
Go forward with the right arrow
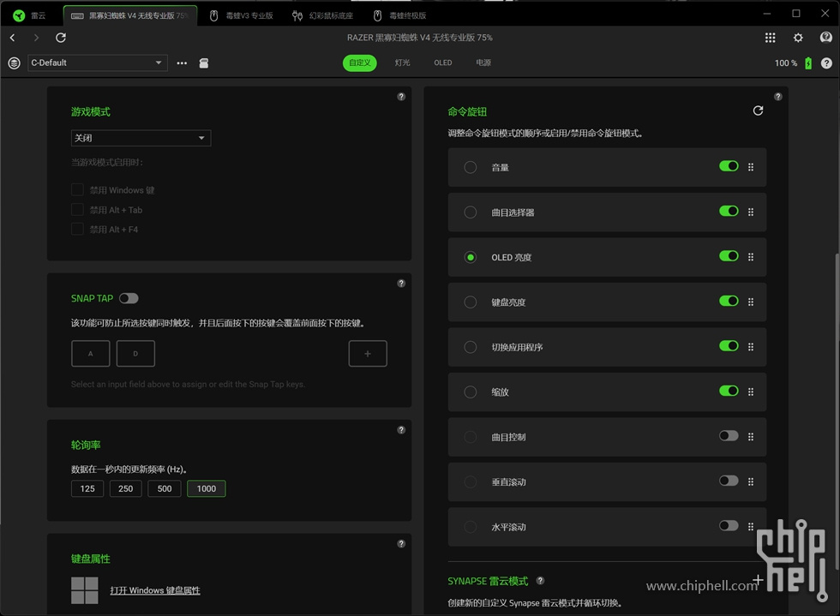pos(36,38)
